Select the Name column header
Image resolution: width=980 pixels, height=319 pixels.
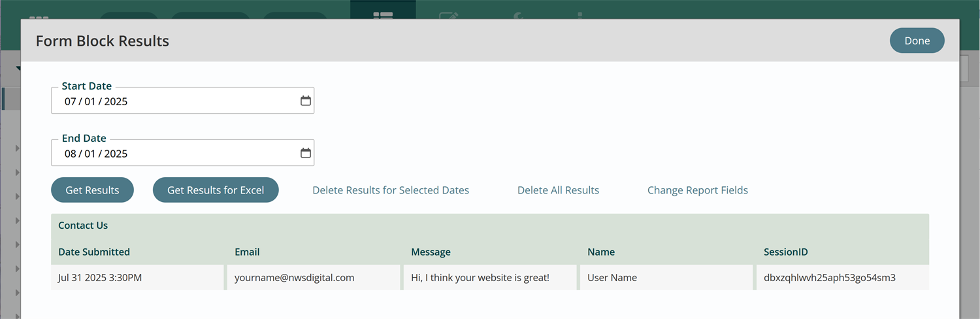click(x=601, y=252)
